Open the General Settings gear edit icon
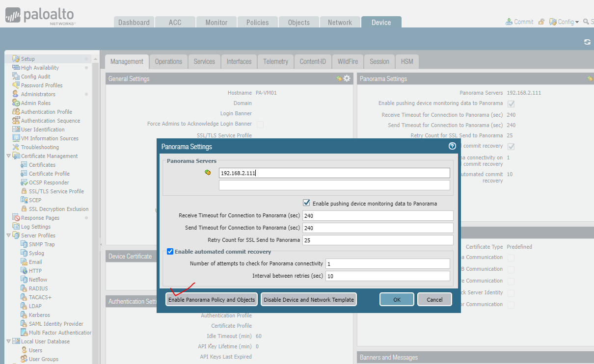Image resolution: width=594 pixels, height=364 pixels. (347, 78)
